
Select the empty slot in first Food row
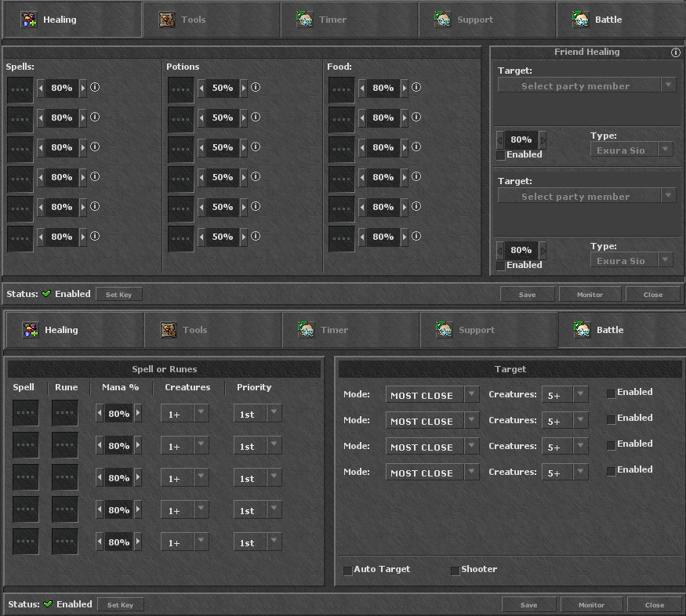click(341, 89)
